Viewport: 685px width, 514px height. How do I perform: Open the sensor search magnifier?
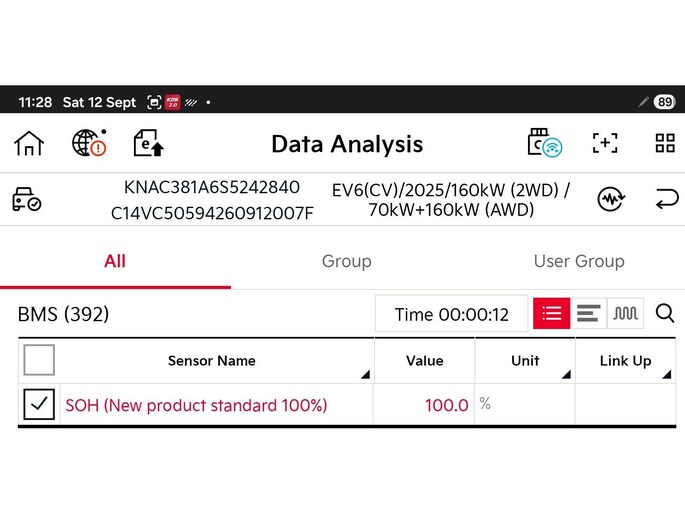[664, 313]
